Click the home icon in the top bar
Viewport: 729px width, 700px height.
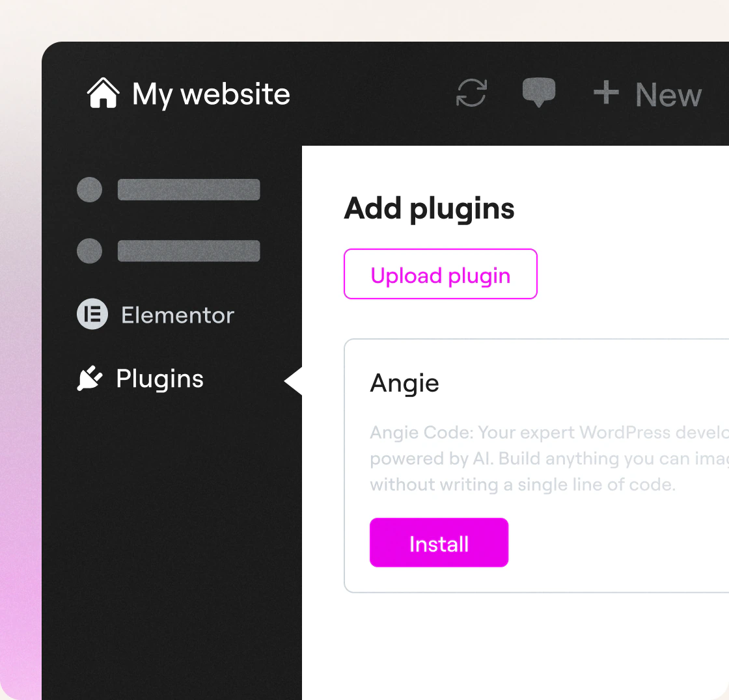tap(103, 93)
